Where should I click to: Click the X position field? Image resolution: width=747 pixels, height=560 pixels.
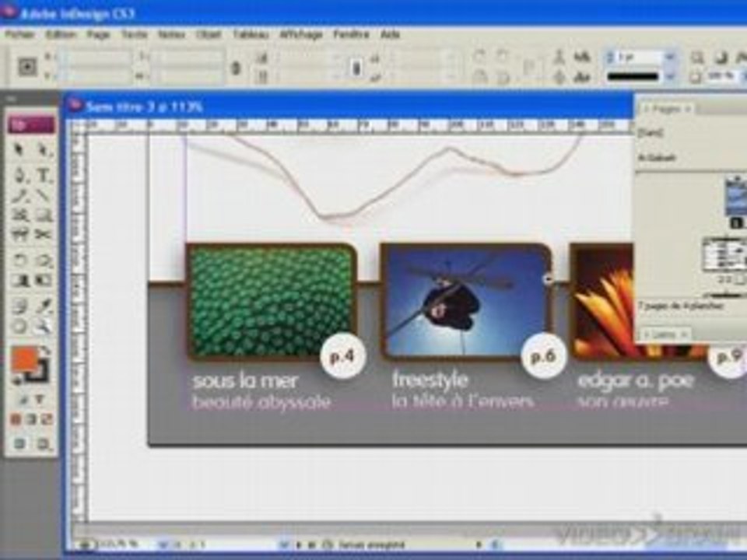point(94,57)
